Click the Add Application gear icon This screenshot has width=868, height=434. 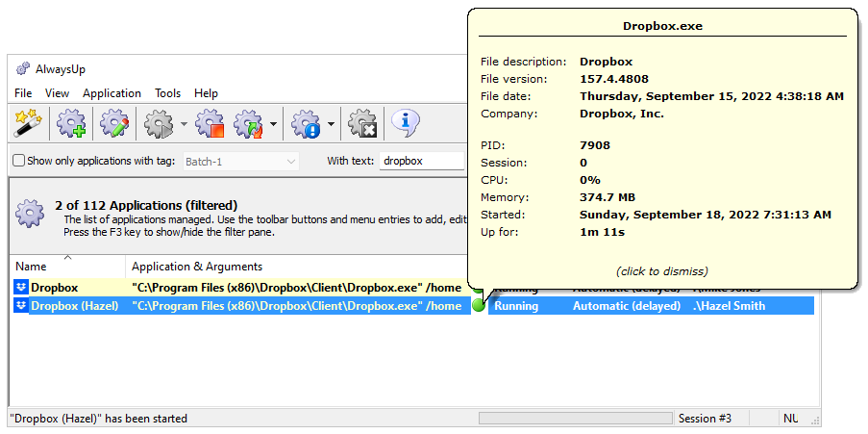[x=71, y=122]
